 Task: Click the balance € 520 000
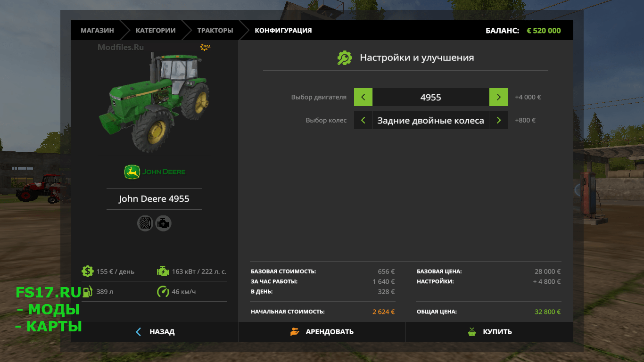(544, 31)
